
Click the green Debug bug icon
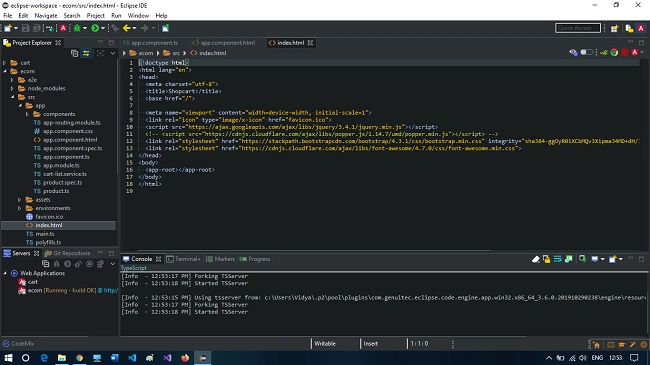pyautogui.click(x=77, y=28)
